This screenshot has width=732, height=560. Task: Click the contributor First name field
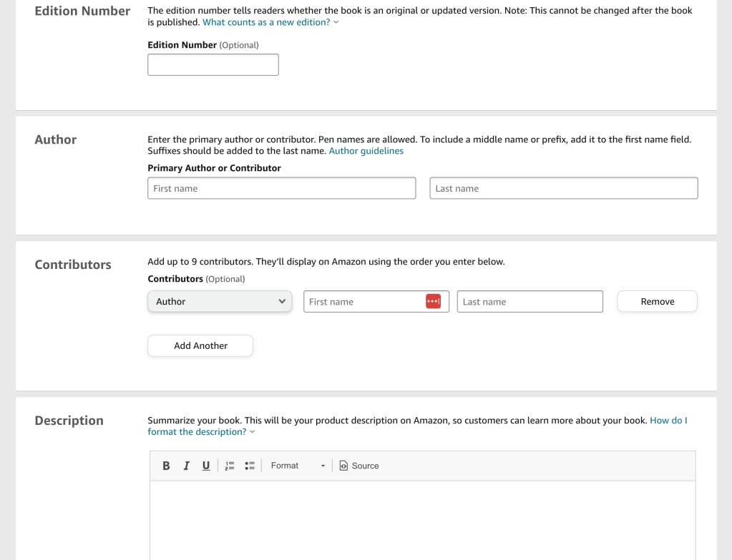click(x=363, y=302)
